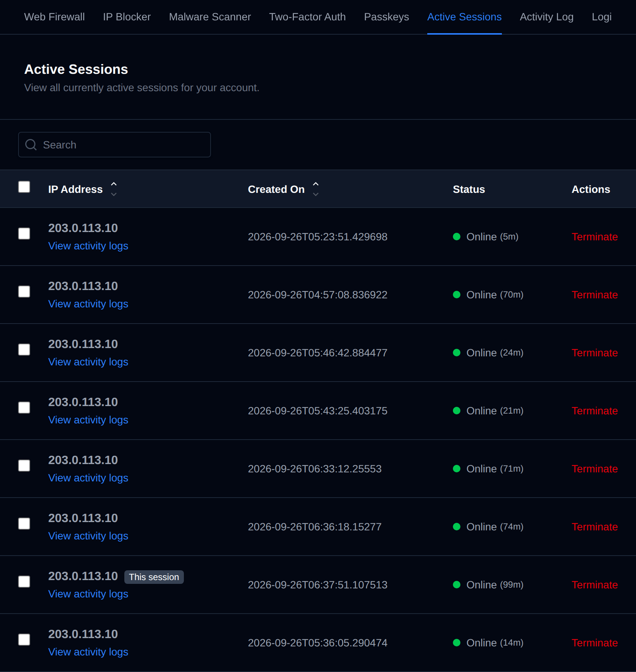Open the Web Firewall tab

tap(54, 17)
